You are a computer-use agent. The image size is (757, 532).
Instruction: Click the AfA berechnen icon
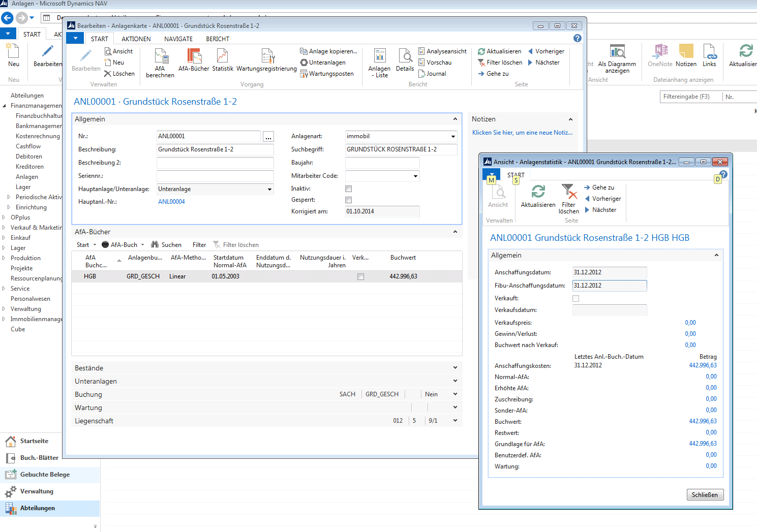(x=161, y=56)
